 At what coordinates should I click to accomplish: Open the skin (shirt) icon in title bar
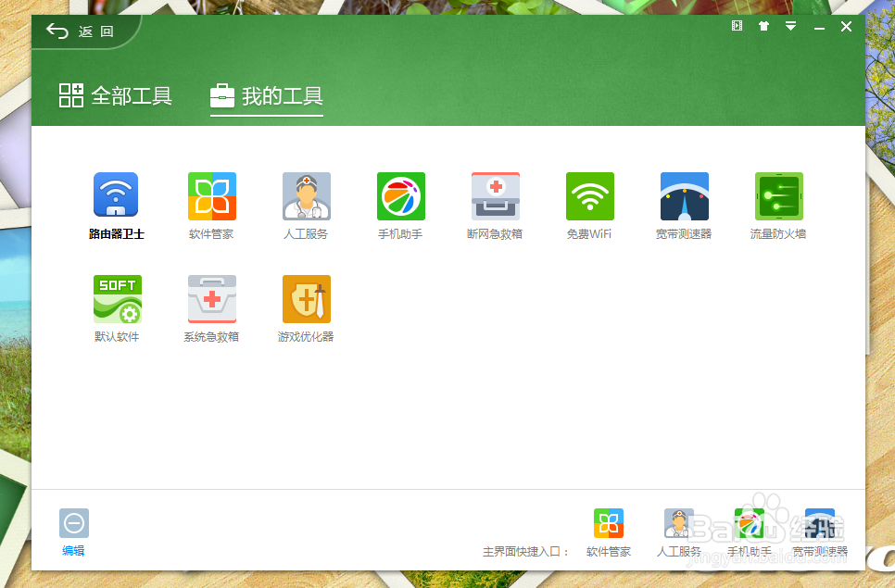(x=763, y=26)
